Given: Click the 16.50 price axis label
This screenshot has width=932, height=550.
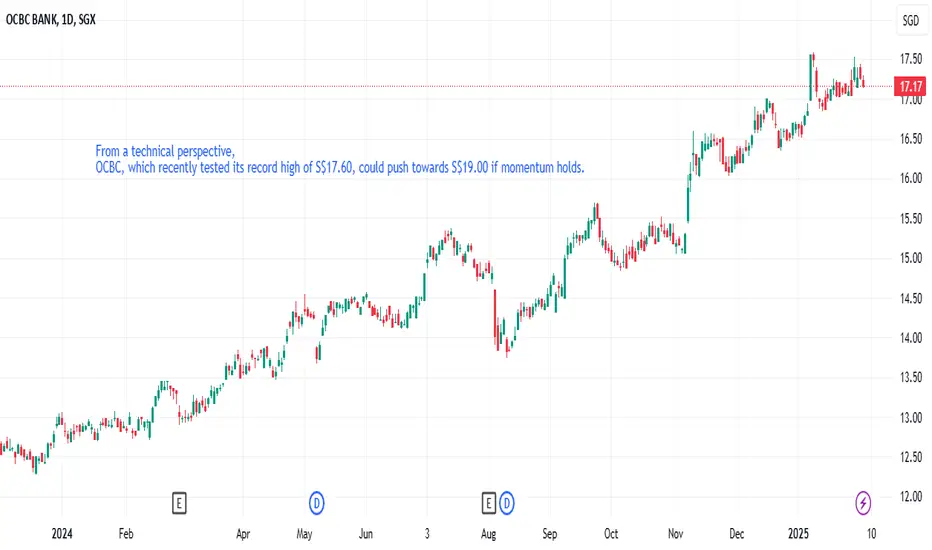Looking at the screenshot, I should coord(911,139).
